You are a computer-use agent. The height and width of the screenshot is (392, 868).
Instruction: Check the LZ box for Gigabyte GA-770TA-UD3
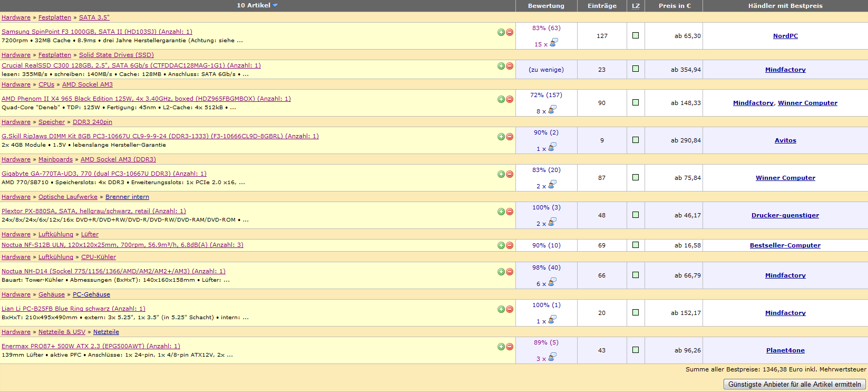click(x=636, y=177)
